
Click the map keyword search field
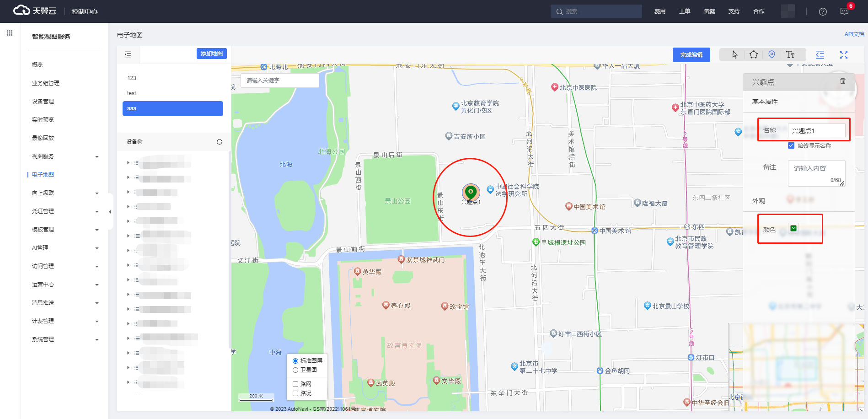tap(280, 81)
